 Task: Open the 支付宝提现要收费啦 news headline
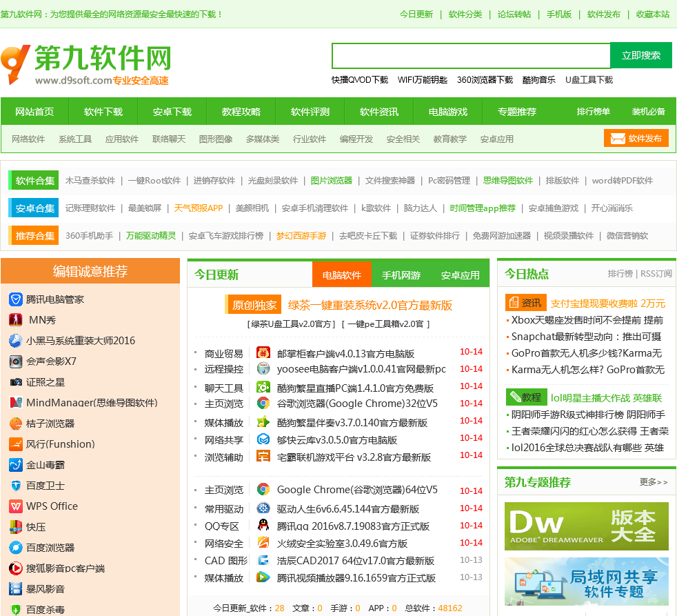607,304
